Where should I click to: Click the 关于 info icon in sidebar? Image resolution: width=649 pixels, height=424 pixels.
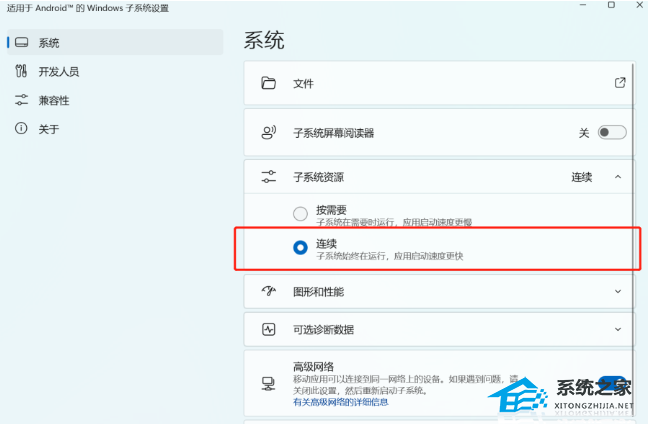click(x=21, y=129)
